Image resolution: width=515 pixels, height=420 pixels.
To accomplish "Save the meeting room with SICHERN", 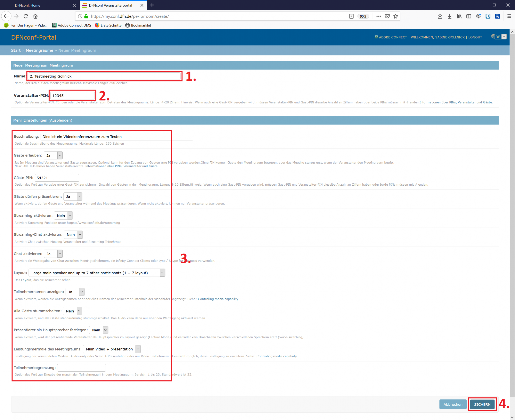I will tap(482, 404).
